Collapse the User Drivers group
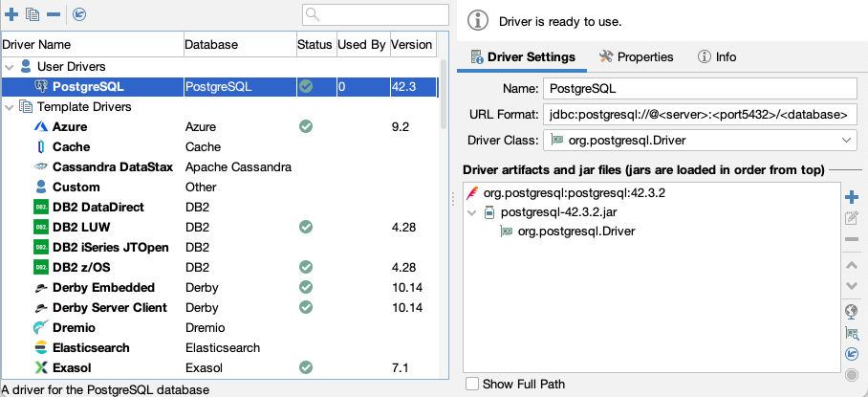The image size is (868, 397). tap(10, 67)
